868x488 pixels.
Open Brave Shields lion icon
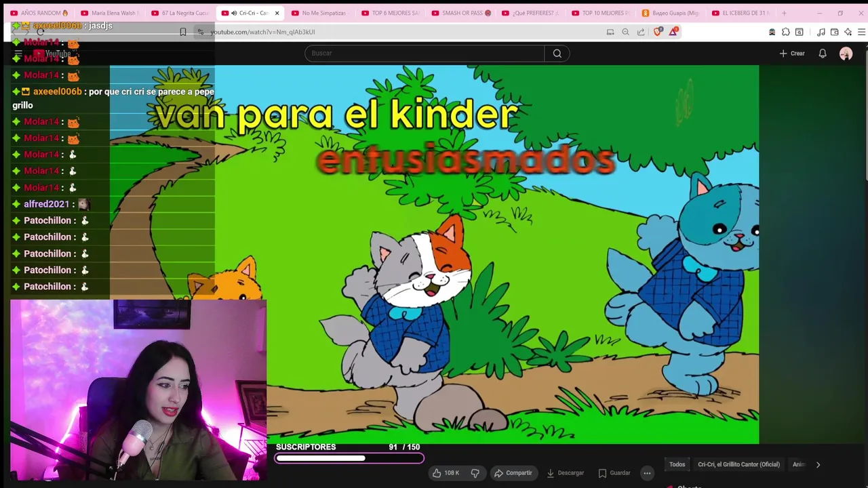pyautogui.click(x=657, y=32)
